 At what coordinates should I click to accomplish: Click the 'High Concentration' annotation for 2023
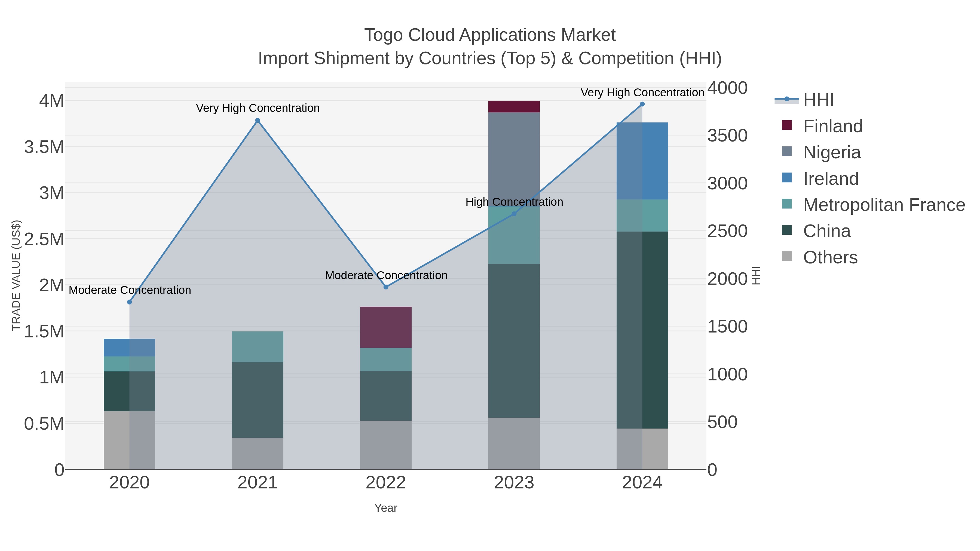[x=514, y=202]
